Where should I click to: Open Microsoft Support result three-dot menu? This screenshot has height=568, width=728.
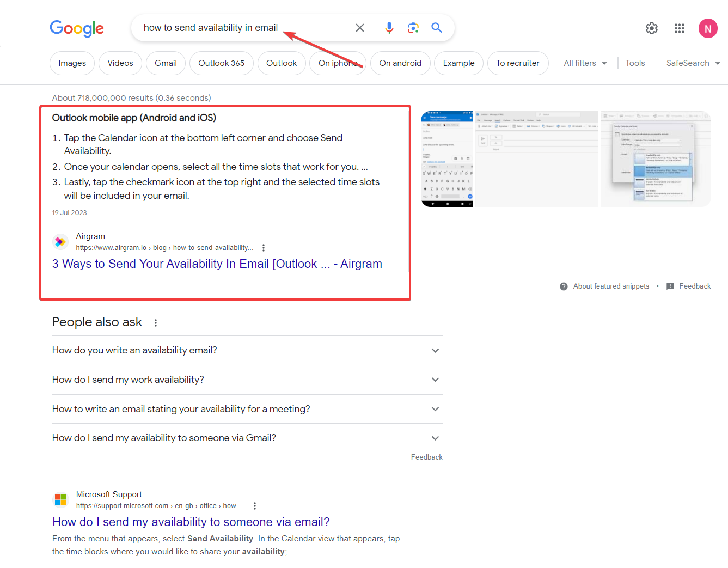pos(255,506)
